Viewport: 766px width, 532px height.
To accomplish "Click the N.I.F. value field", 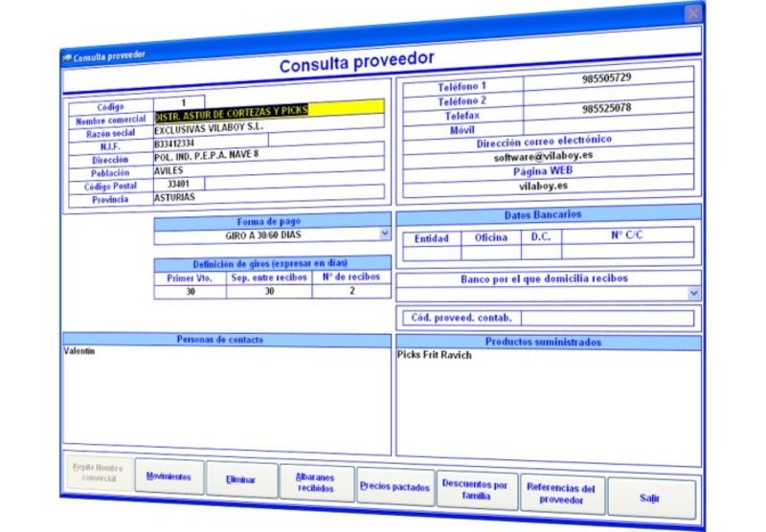I will click(x=211, y=143).
